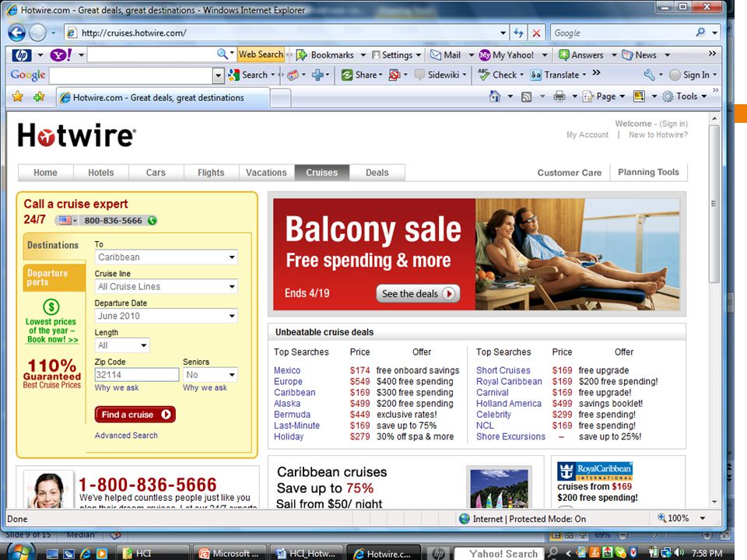Click the News toolbar button
747x560 pixels.
640,54
